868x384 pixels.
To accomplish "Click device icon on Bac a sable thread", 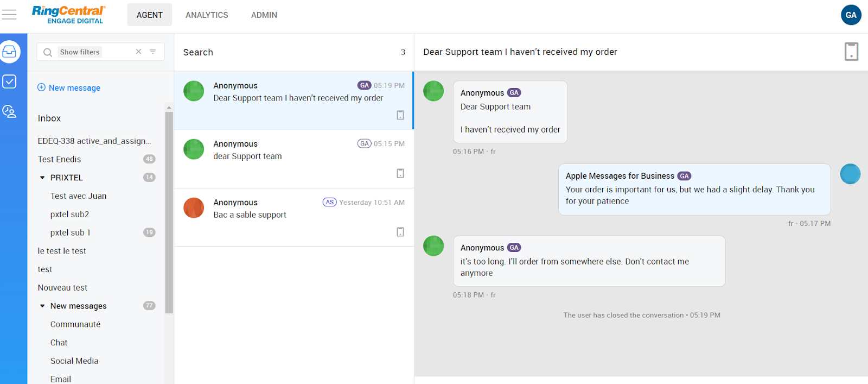I will point(400,232).
